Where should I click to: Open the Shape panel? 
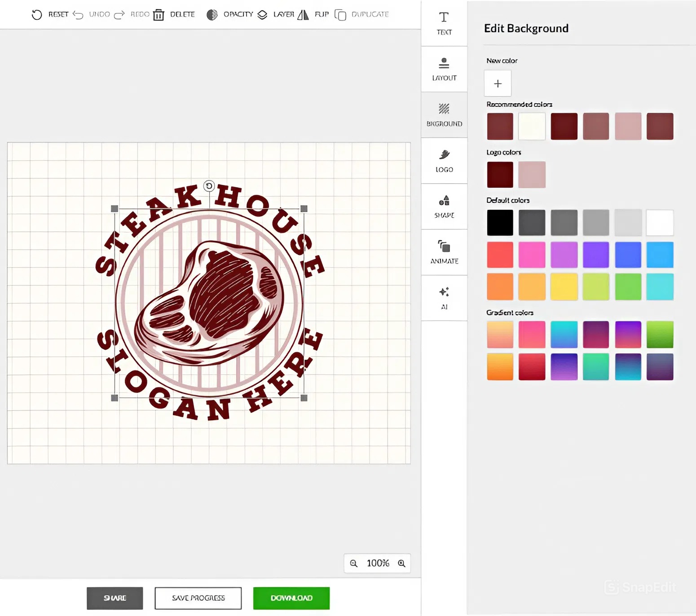(444, 207)
